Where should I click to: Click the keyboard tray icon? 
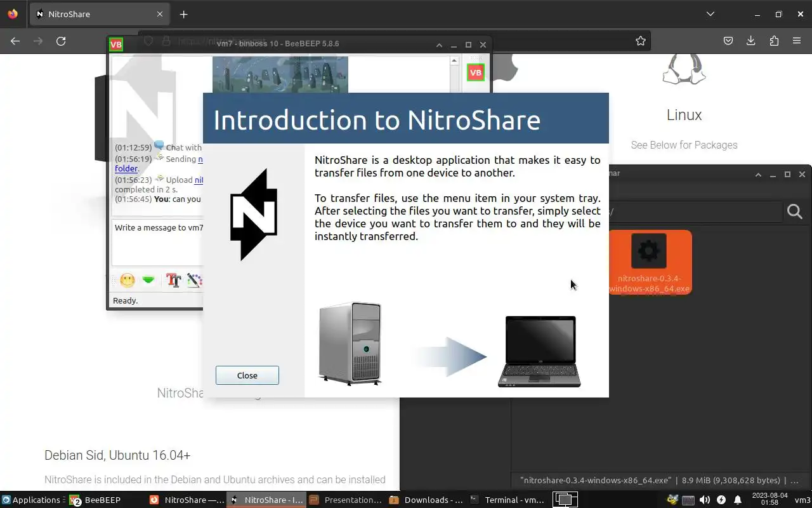tap(688, 500)
